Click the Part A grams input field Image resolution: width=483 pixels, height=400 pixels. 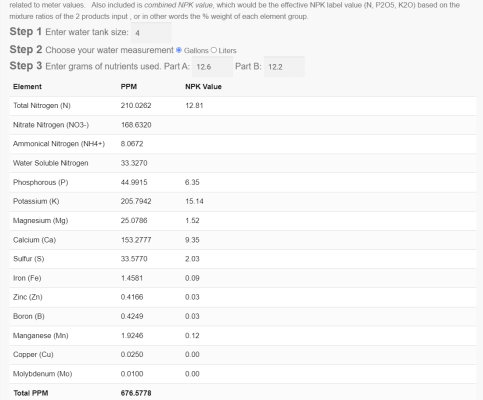(x=213, y=67)
